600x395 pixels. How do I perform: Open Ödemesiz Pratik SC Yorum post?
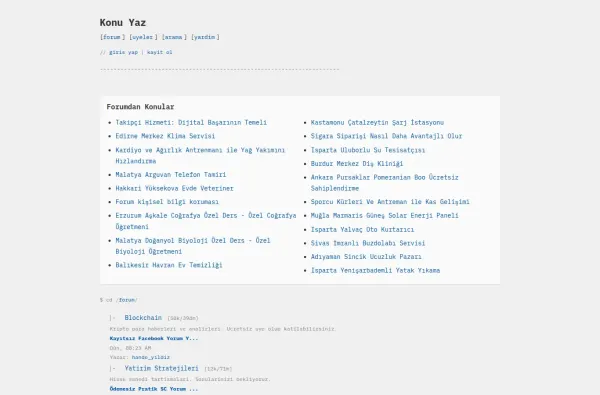(x=154, y=389)
